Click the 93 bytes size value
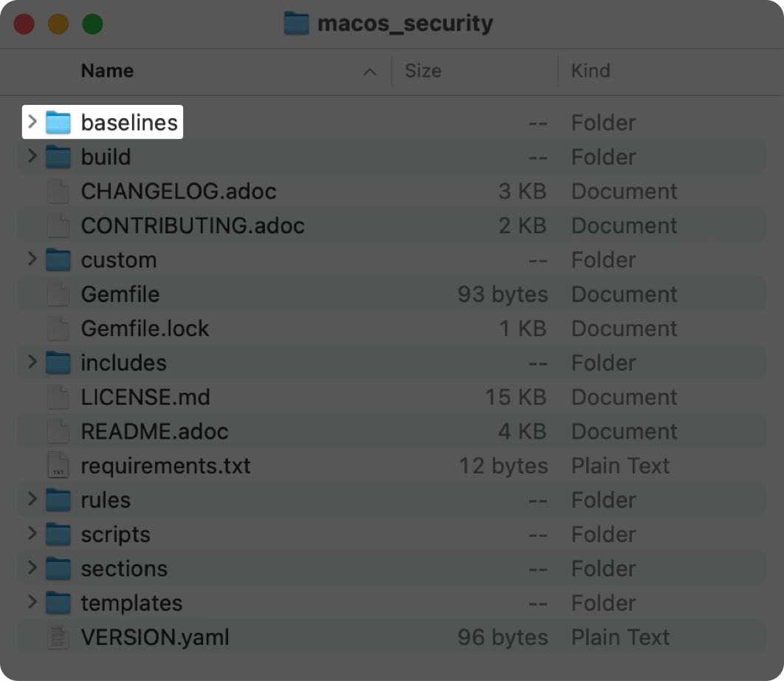This screenshot has width=784, height=681. [503, 294]
